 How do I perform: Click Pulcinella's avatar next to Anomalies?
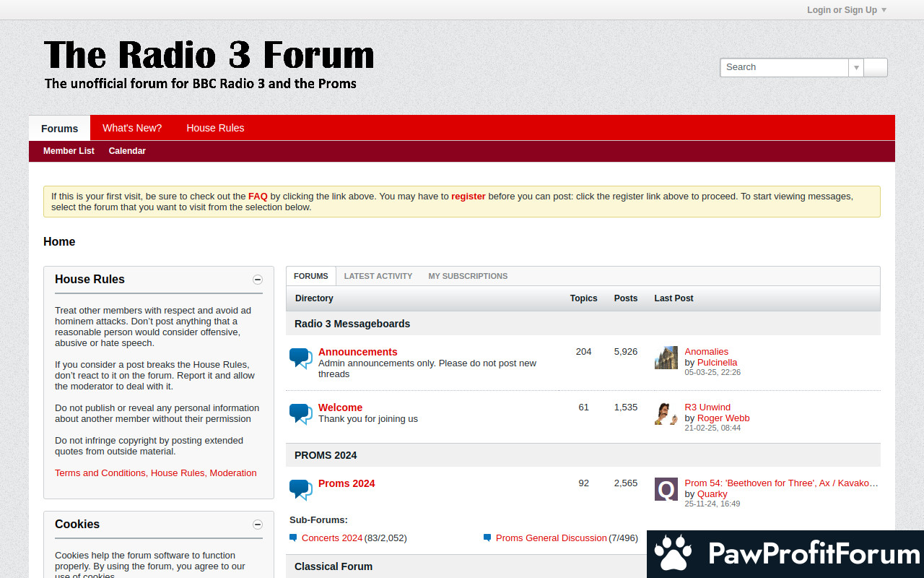coord(666,358)
